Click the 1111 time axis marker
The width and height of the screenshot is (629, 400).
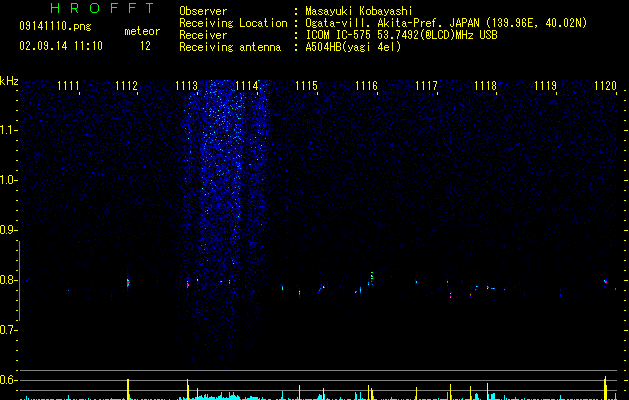tap(68, 86)
